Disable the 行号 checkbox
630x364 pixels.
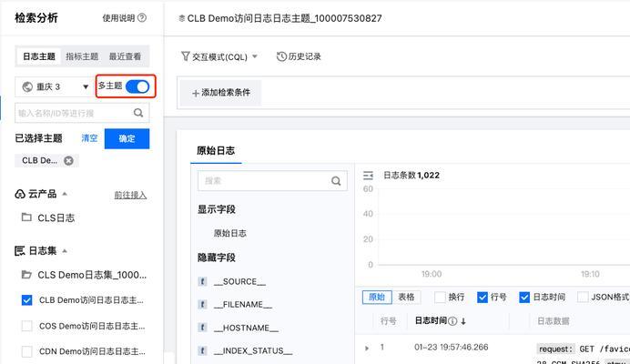tap(483, 298)
